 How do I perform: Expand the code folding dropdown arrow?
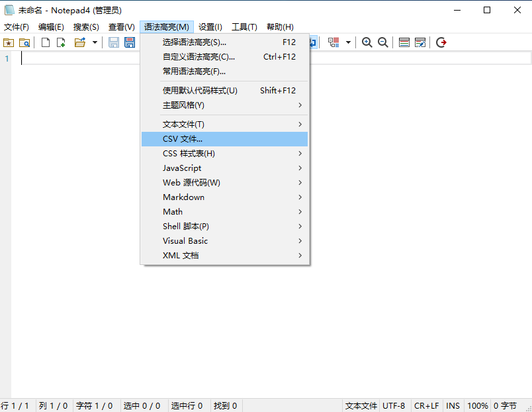348,42
